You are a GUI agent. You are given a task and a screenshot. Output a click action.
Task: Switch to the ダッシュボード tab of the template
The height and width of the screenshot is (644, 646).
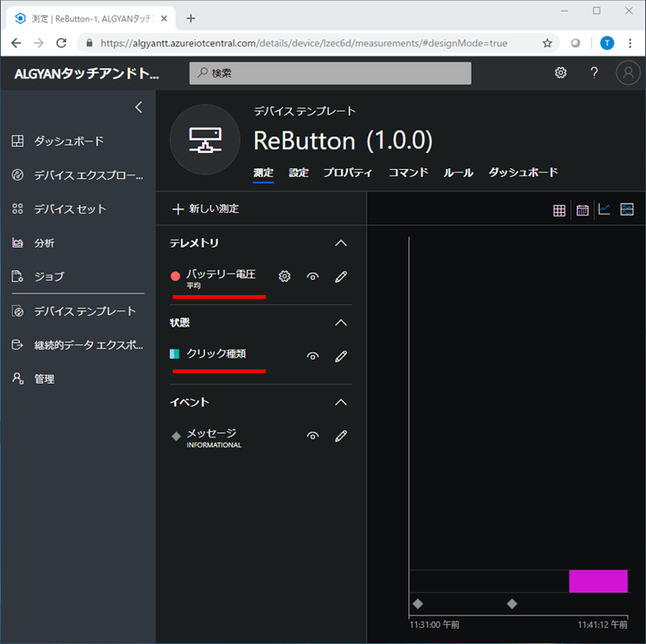coord(523,173)
